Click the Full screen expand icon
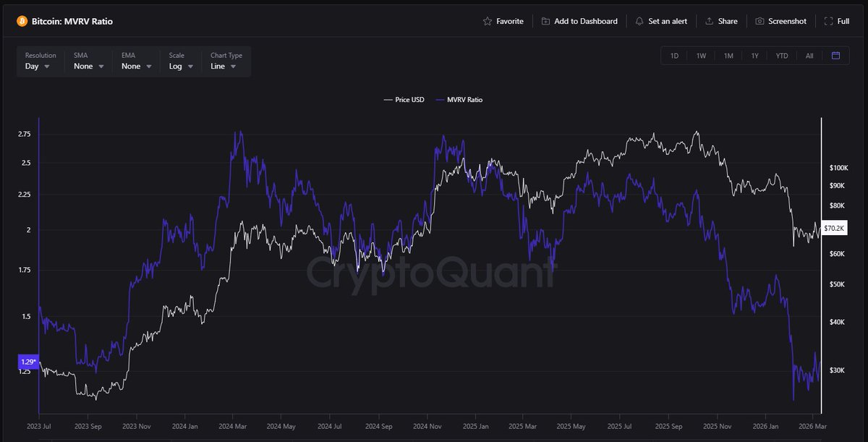Viewport: 868px width, 442px height. point(829,22)
